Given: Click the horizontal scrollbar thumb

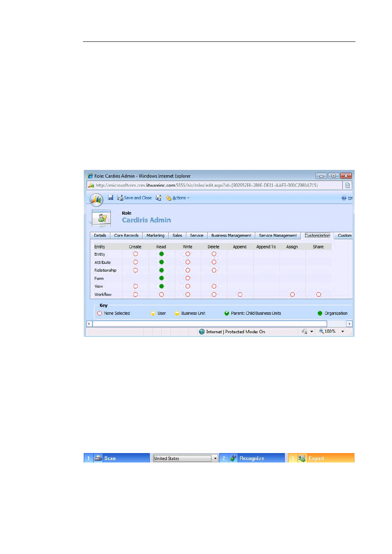Looking at the screenshot, I should (210, 324).
